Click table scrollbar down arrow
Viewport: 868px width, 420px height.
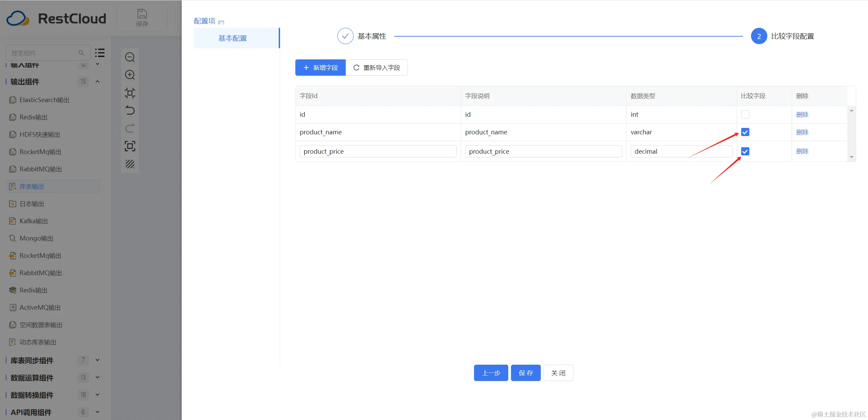point(851,157)
